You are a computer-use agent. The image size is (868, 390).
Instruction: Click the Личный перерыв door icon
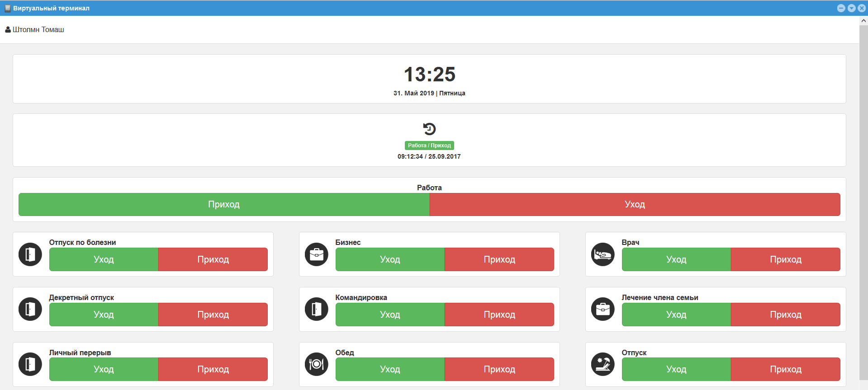(30, 364)
